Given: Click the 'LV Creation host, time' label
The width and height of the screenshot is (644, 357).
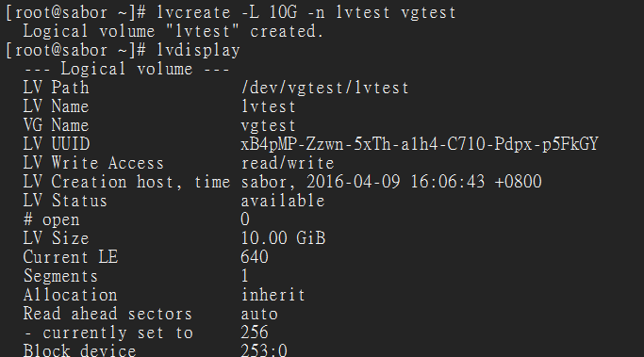Looking at the screenshot, I should (x=126, y=182).
